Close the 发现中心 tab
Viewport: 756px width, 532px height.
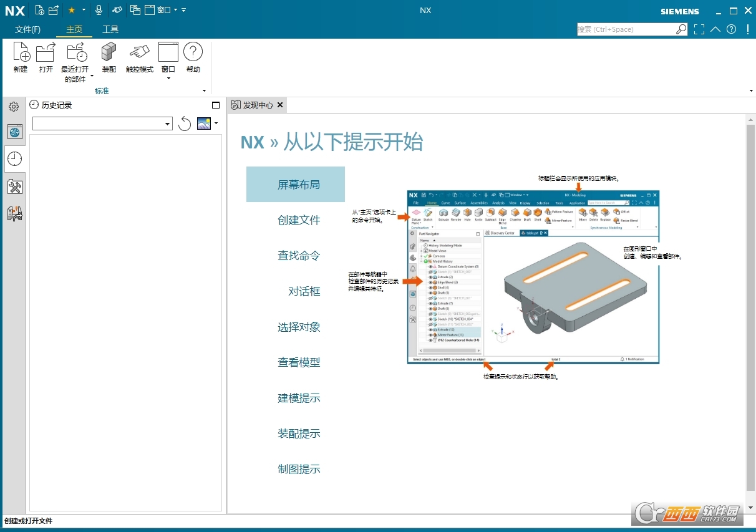coord(280,105)
